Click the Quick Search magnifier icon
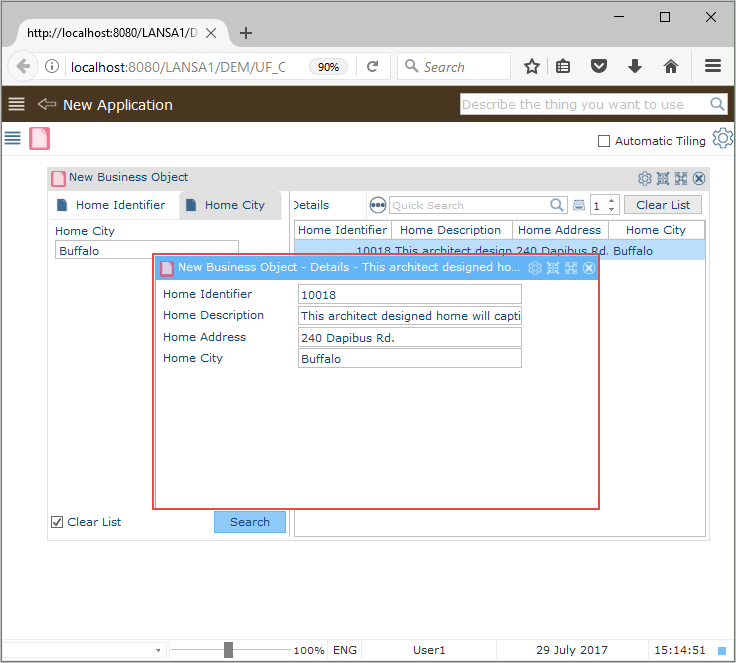 [x=557, y=205]
